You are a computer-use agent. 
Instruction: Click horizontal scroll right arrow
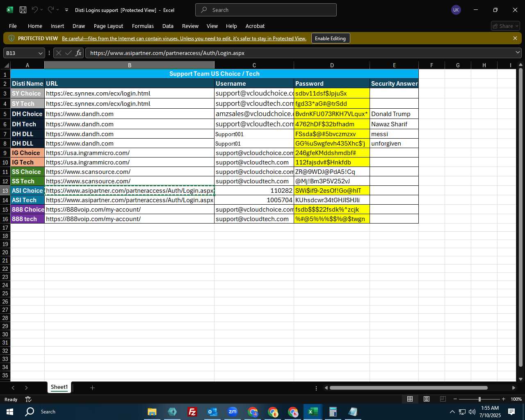click(x=514, y=388)
